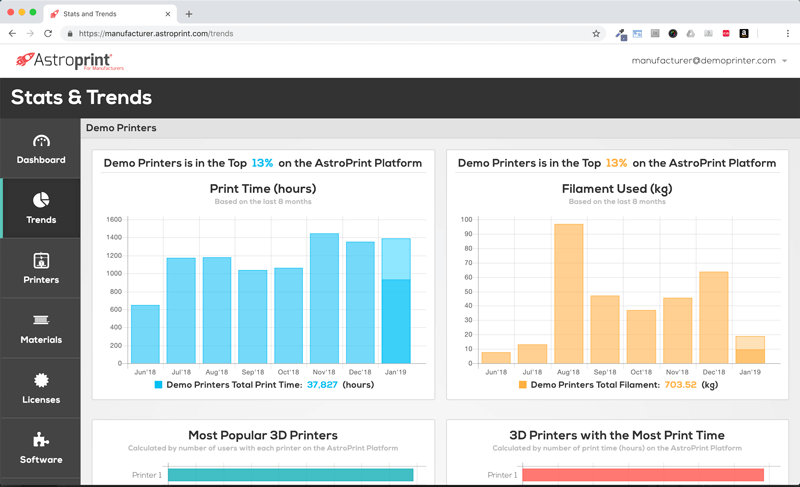Click the red extension icon in toolbar
Image resolution: width=800 pixels, height=487 pixels.
click(x=726, y=34)
